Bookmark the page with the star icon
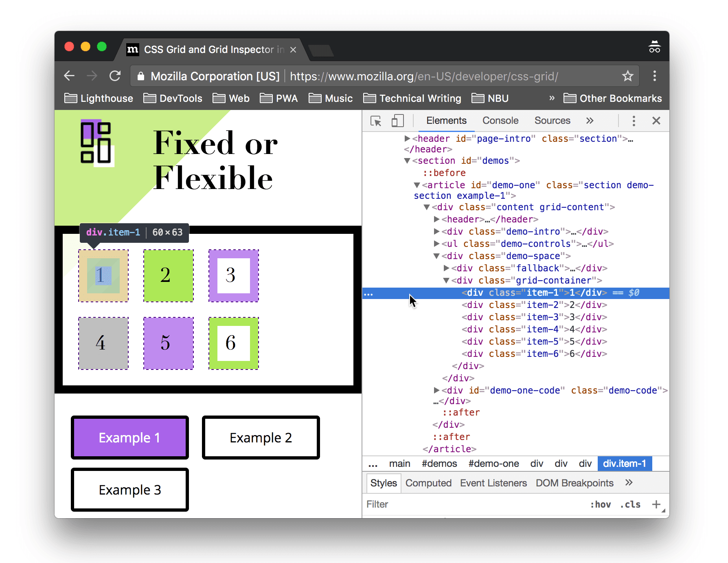The image size is (728, 563). click(628, 76)
